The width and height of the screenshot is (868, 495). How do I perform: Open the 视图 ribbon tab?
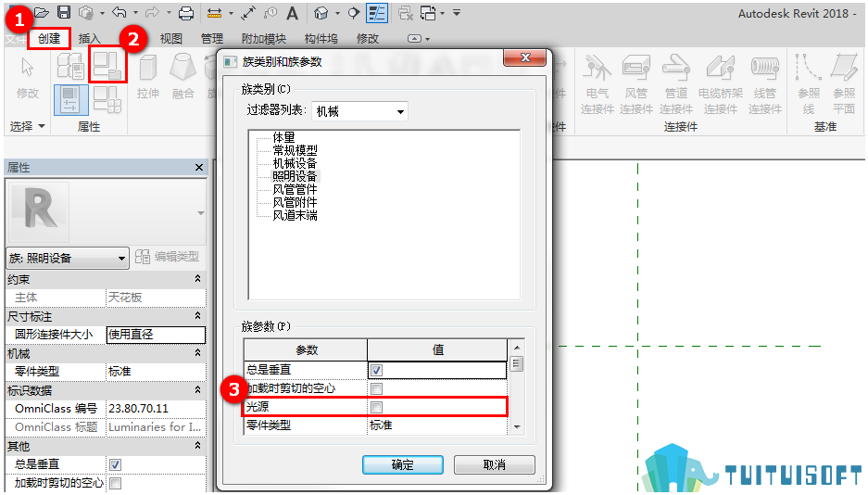(x=171, y=38)
